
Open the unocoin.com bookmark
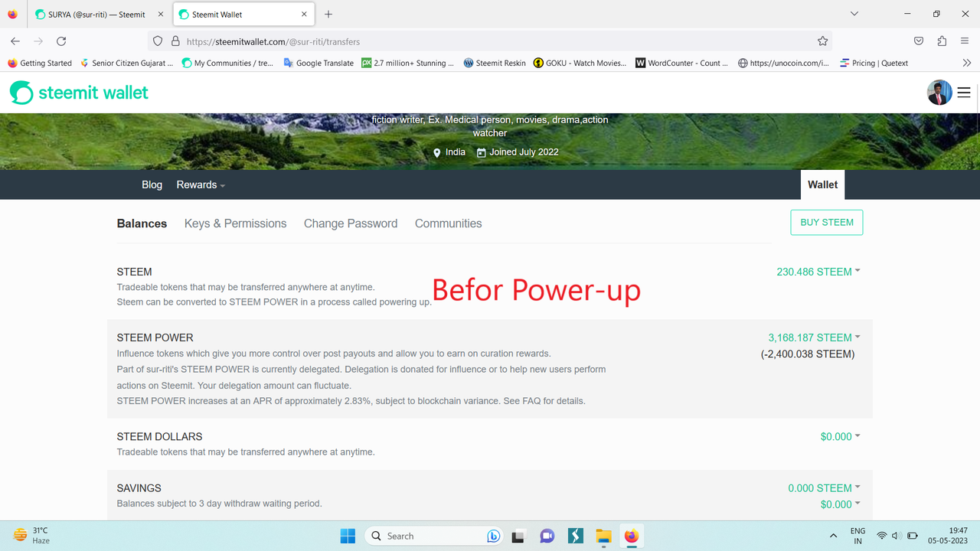click(x=783, y=63)
